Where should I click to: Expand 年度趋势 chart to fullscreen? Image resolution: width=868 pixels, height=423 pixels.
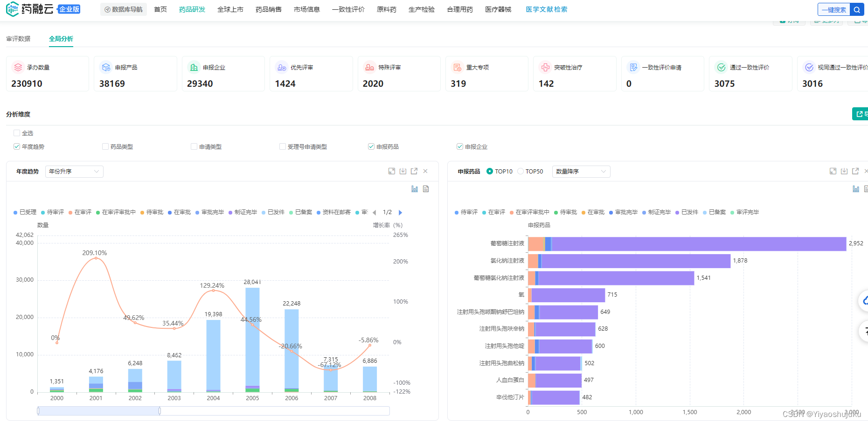tap(392, 171)
